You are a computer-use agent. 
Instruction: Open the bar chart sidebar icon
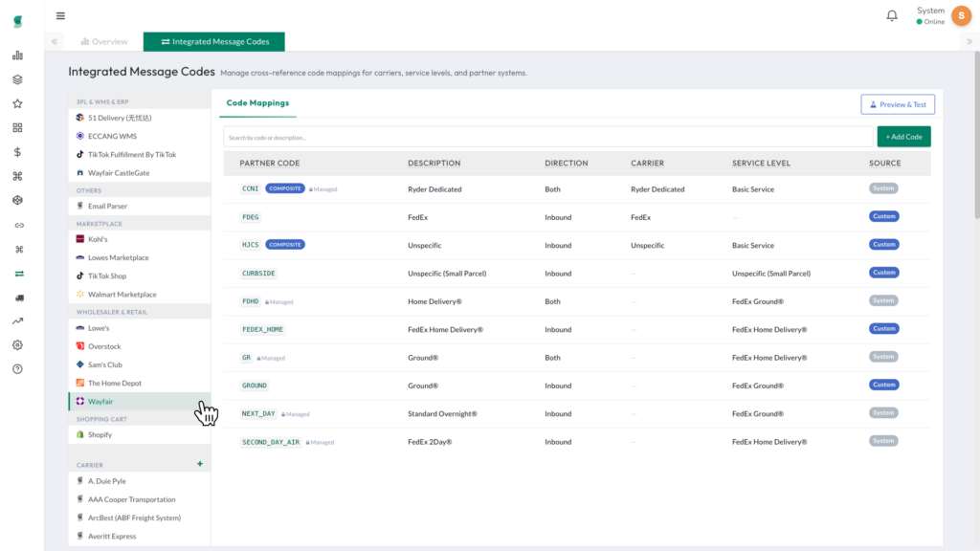point(17,55)
